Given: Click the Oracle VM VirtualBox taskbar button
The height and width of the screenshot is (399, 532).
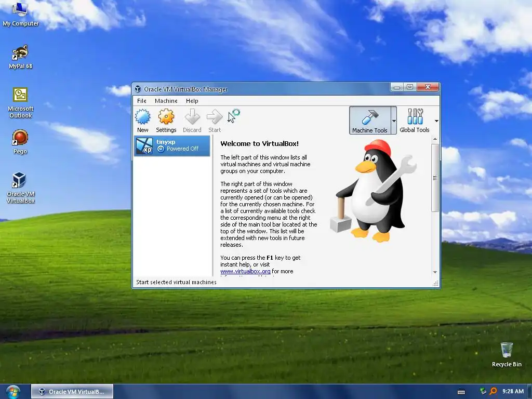Looking at the screenshot, I should [x=72, y=392].
